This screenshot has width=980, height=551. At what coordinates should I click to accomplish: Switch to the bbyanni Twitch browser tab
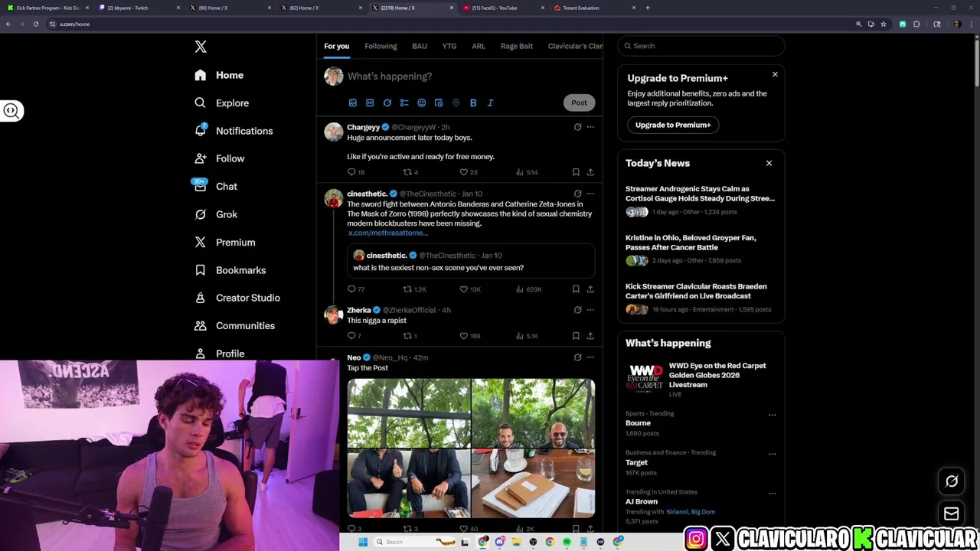[x=139, y=8]
